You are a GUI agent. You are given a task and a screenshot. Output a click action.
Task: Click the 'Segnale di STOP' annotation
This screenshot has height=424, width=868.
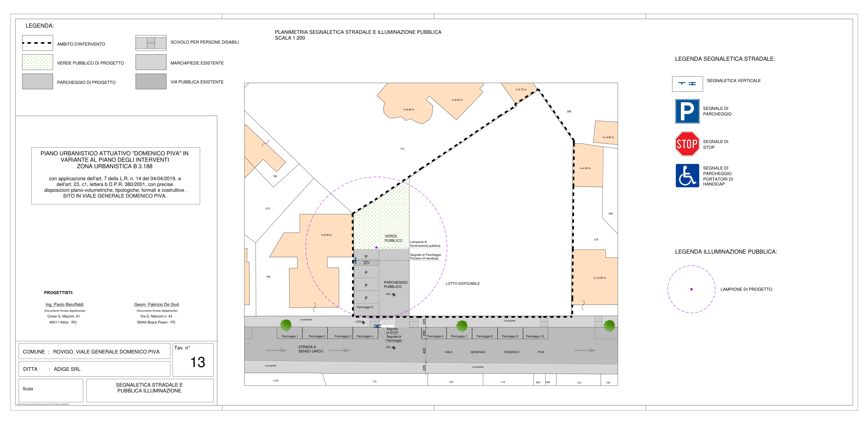(x=392, y=331)
